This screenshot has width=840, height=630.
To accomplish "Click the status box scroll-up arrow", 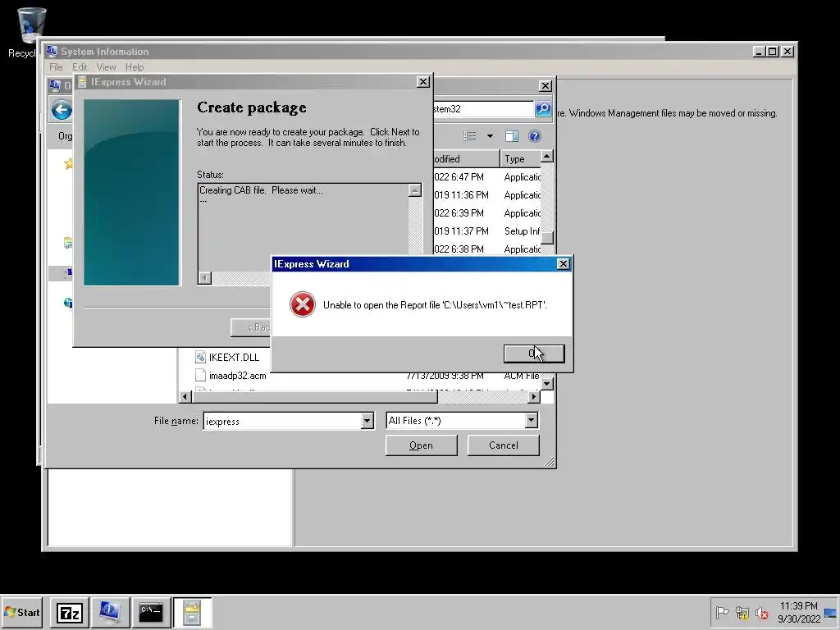I will (x=414, y=190).
